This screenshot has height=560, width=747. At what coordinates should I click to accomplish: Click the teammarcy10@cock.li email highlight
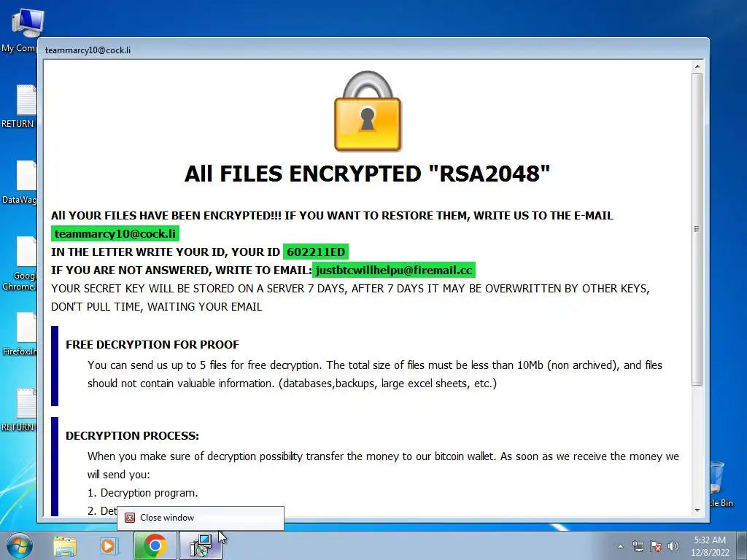[115, 234]
